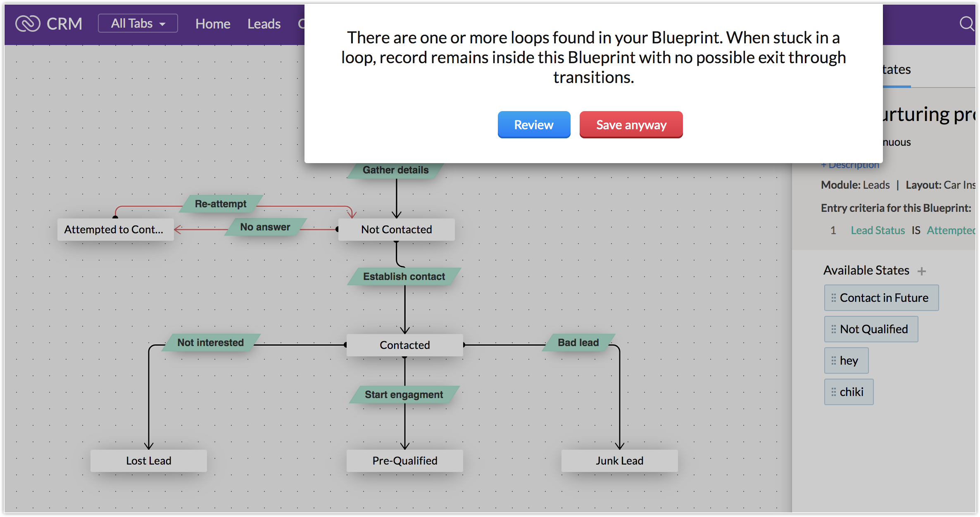Grab drag handle of hey state
980x517 pixels.
pyautogui.click(x=833, y=360)
